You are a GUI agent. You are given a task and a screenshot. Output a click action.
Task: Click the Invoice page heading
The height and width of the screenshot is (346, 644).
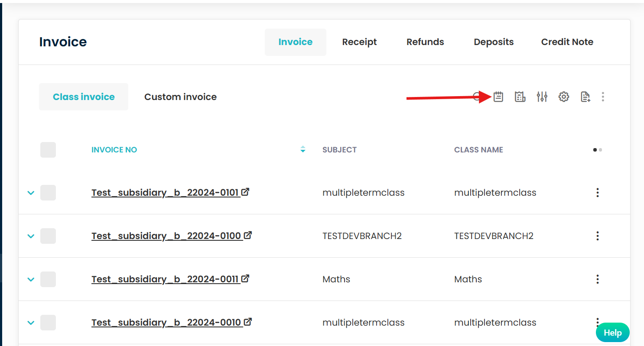pyautogui.click(x=63, y=42)
